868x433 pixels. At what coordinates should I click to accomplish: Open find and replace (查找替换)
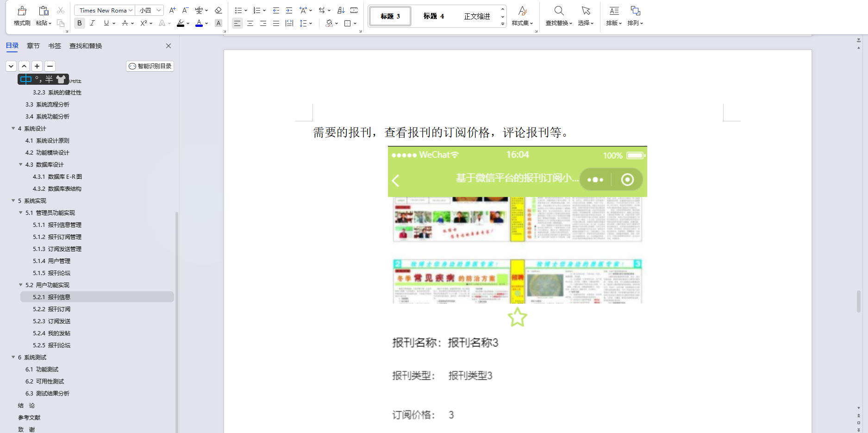pyautogui.click(x=558, y=16)
